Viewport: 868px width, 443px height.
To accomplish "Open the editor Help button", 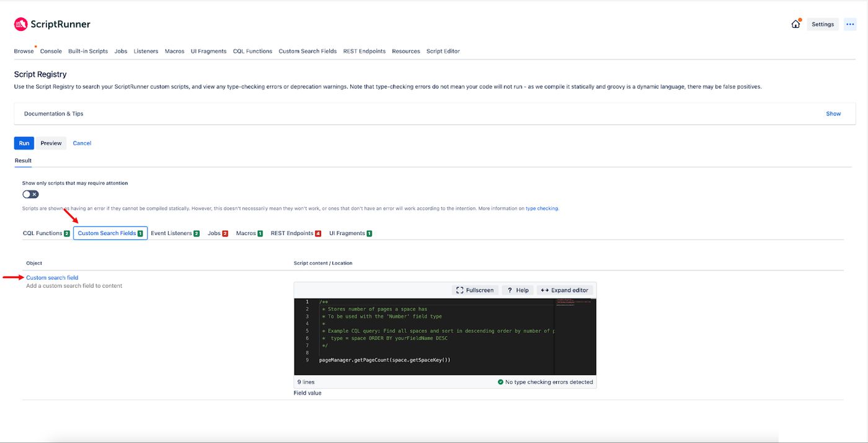I will click(x=518, y=290).
